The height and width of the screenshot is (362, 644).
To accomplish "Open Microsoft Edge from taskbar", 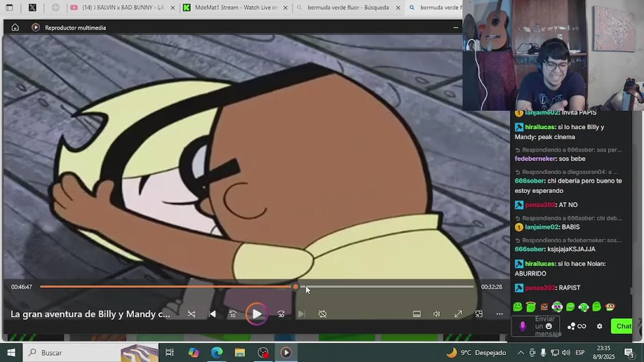I will [217, 352].
